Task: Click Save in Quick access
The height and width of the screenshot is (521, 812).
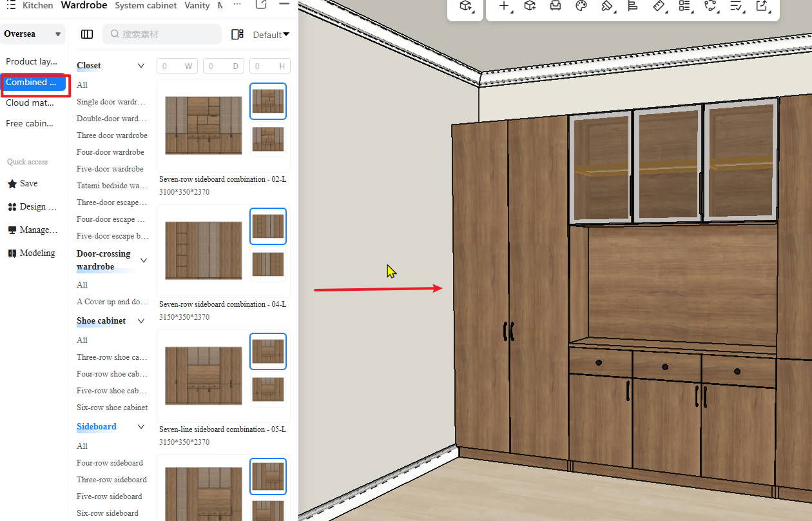Action: coord(28,184)
